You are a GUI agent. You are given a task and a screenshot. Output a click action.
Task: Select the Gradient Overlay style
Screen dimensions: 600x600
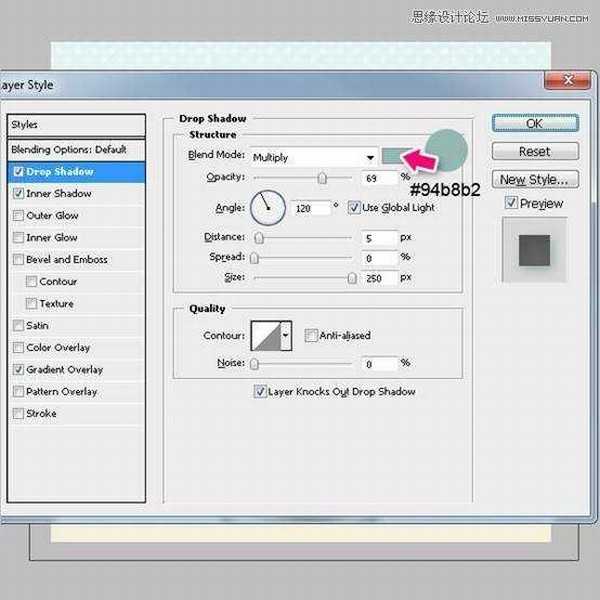[64, 370]
